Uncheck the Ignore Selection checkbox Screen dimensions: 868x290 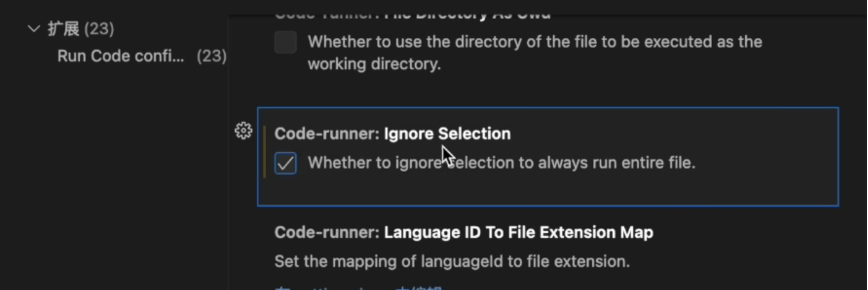click(x=285, y=163)
